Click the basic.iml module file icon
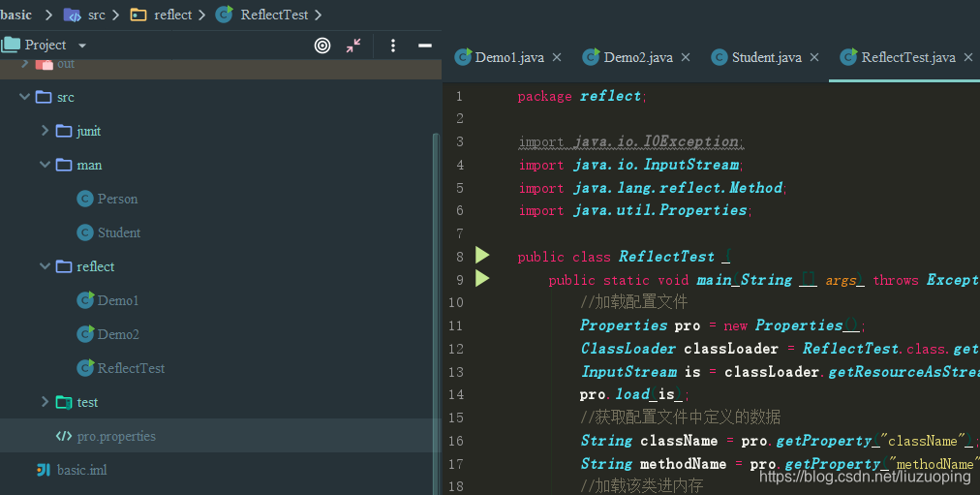980x495 pixels. [44, 470]
